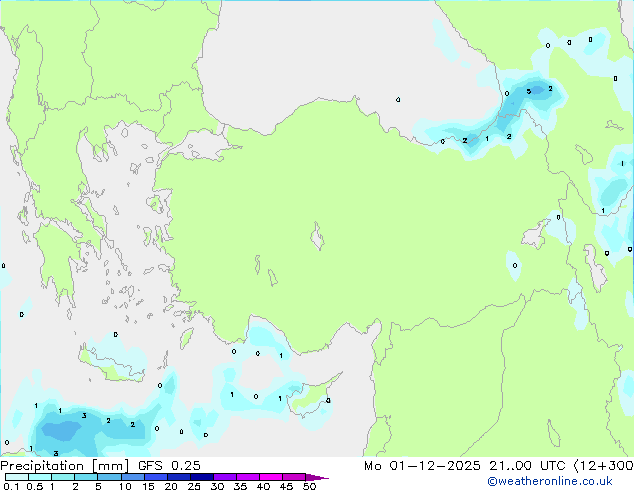Select the 'GFS 0.25' model label
Image resolution: width=634 pixels, height=490 pixels.
coord(169,466)
